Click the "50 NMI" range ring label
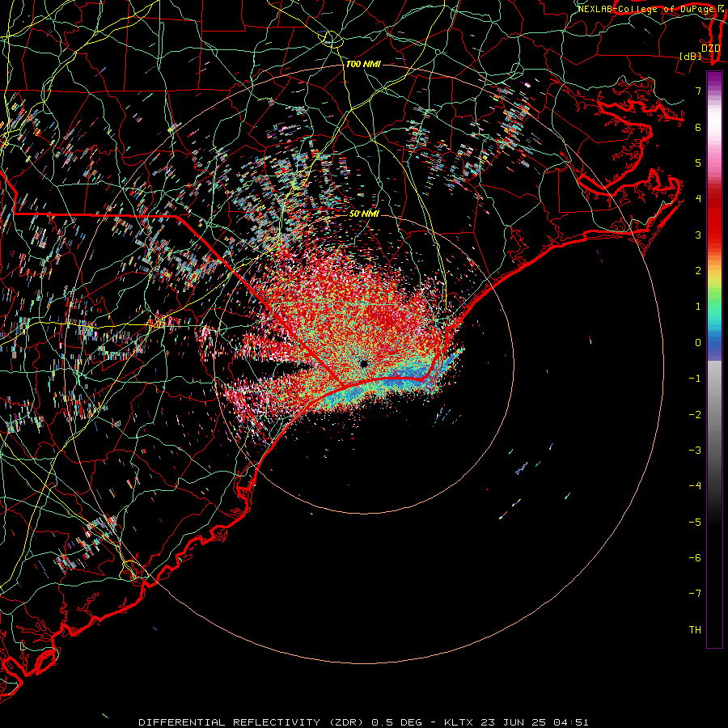 (x=364, y=214)
